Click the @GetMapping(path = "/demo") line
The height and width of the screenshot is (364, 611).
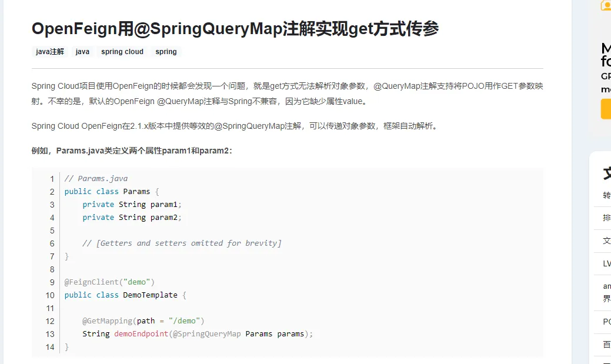143,320
